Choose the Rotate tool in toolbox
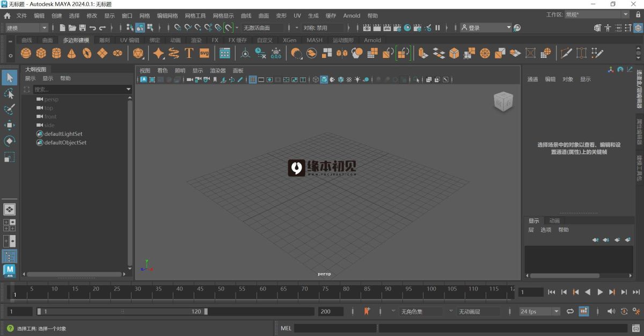644x336 pixels. coord(9,141)
